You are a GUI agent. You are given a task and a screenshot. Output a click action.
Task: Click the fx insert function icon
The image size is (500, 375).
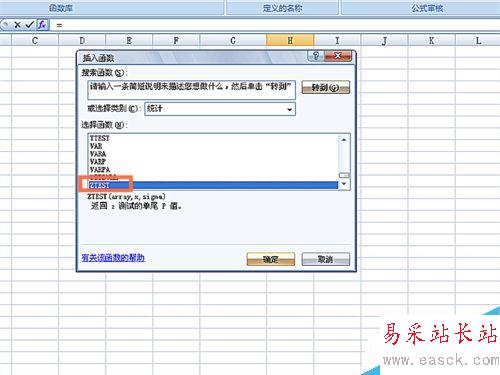point(42,24)
